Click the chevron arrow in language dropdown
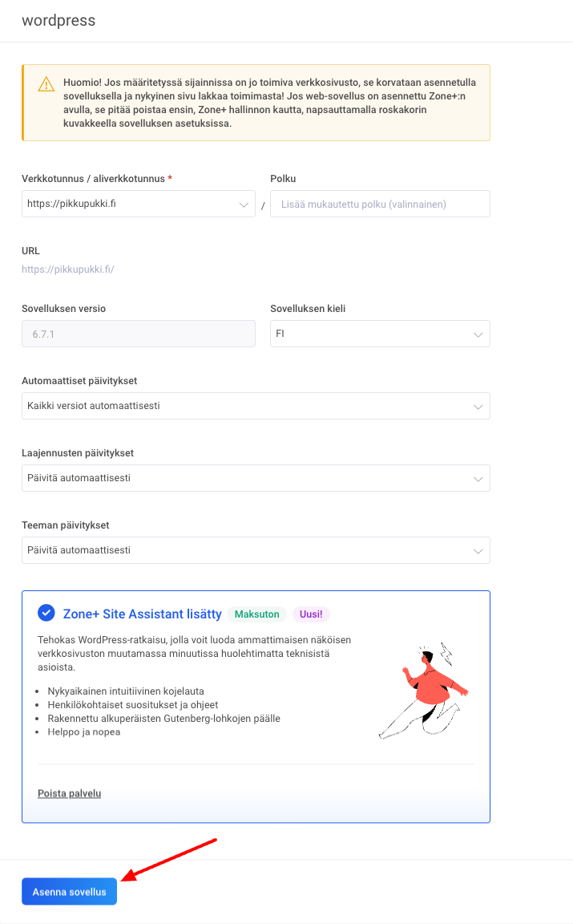This screenshot has width=573, height=924. tap(478, 334)
